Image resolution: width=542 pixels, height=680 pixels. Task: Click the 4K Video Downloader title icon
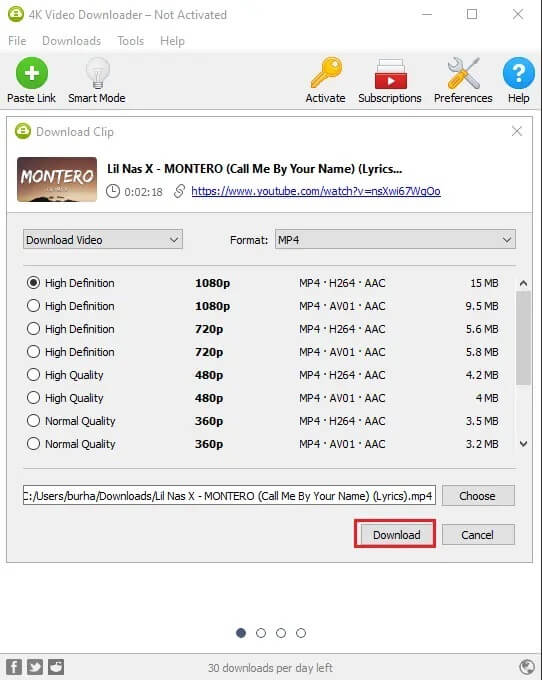tap(16, 14)
